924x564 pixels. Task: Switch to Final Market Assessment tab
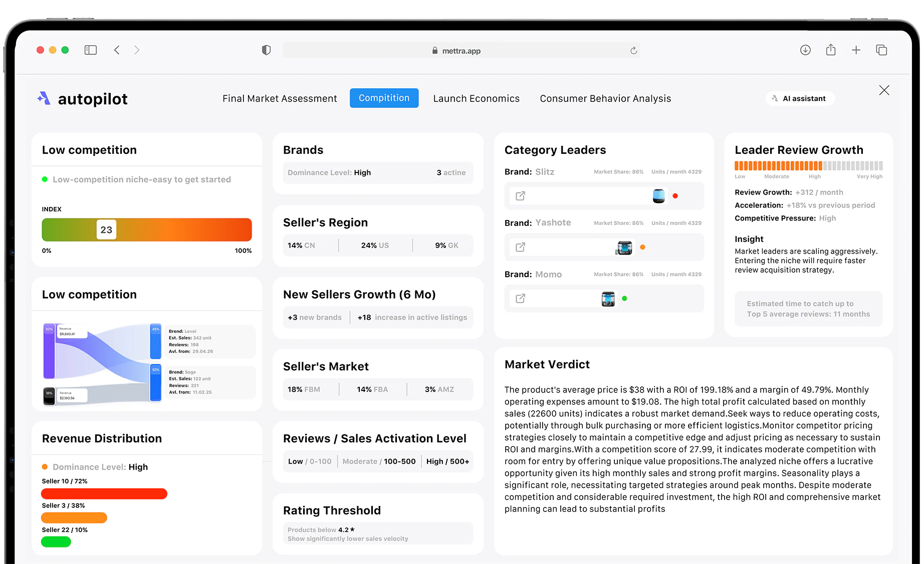pos(280,99)
